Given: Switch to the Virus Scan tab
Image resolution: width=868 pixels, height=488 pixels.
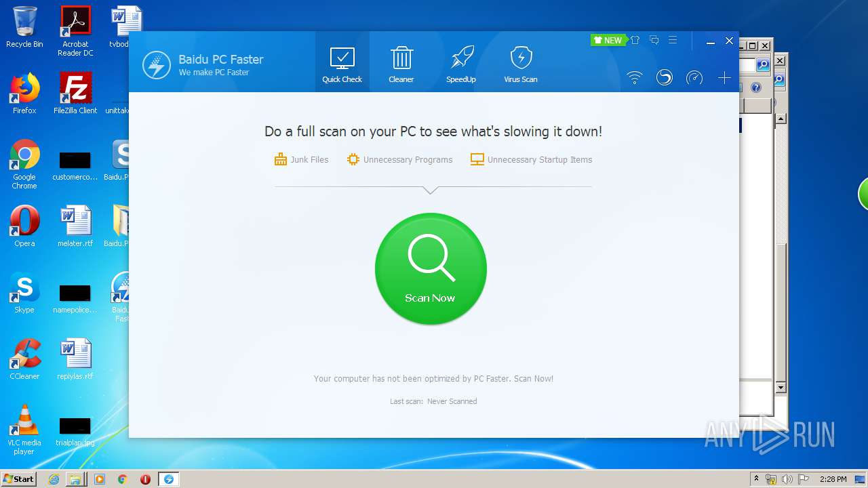Looking at the screenshot, I should tap(521, 65).
